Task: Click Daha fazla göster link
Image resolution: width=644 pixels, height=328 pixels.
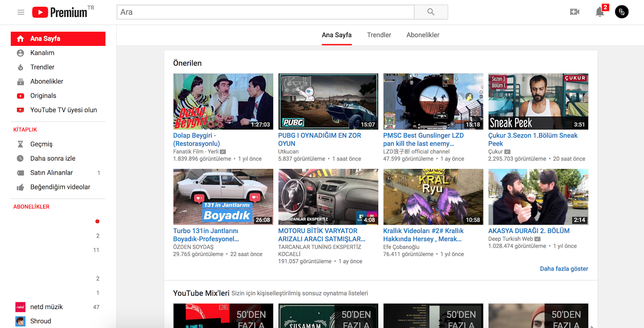Action: pyautogui.click(x=564, y=269)
